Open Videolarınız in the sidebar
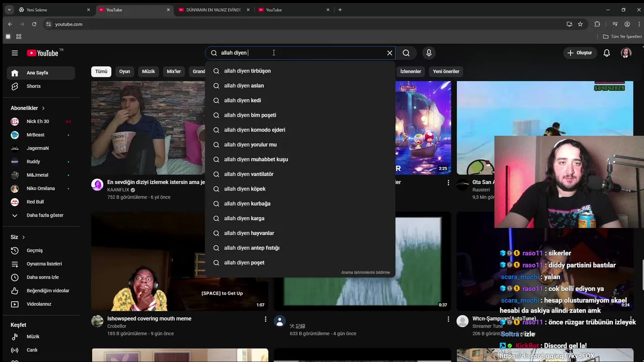 41,304
